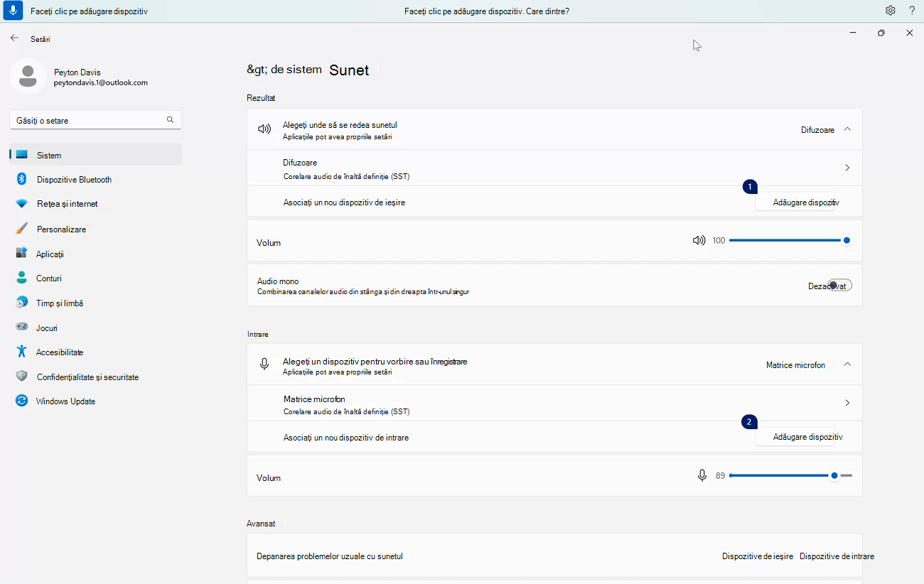
Task: Toggle the Audio mono switch
Action: (x=839, y=286)
